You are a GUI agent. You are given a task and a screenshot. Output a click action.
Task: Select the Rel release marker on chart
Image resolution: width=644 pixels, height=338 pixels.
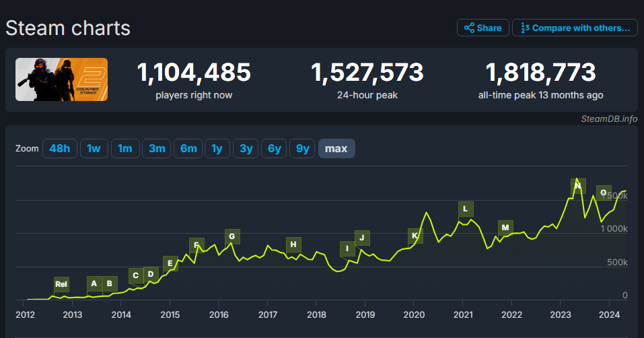tap(61, 284)
